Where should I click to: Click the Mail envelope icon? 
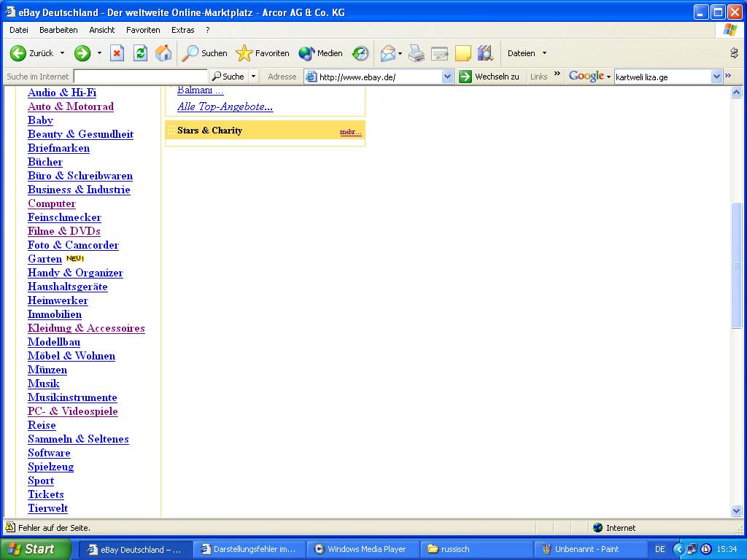(x=388, y=52)
